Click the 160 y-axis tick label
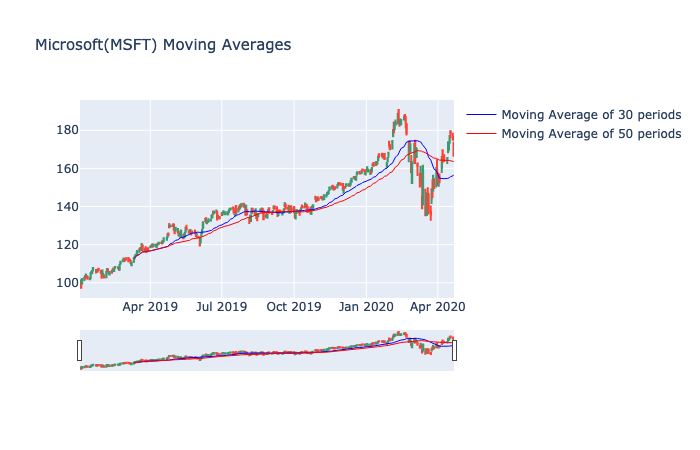700x450 pixels. [67, 169]
